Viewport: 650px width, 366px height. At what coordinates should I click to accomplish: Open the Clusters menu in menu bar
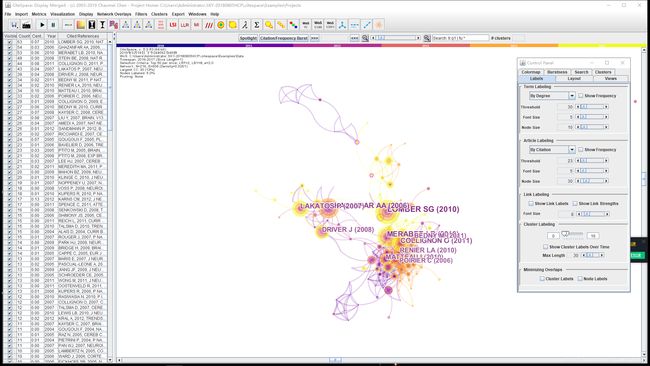[x=159, y=14]
